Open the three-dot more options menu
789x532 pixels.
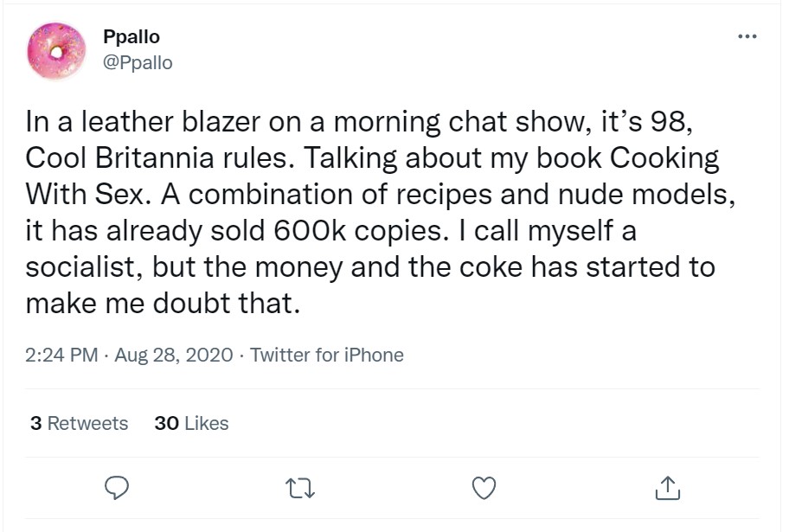pos(746,37)
